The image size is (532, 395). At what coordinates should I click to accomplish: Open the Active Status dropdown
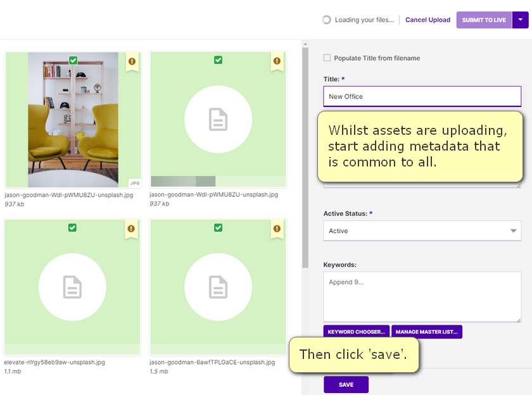tap(422, 231)
